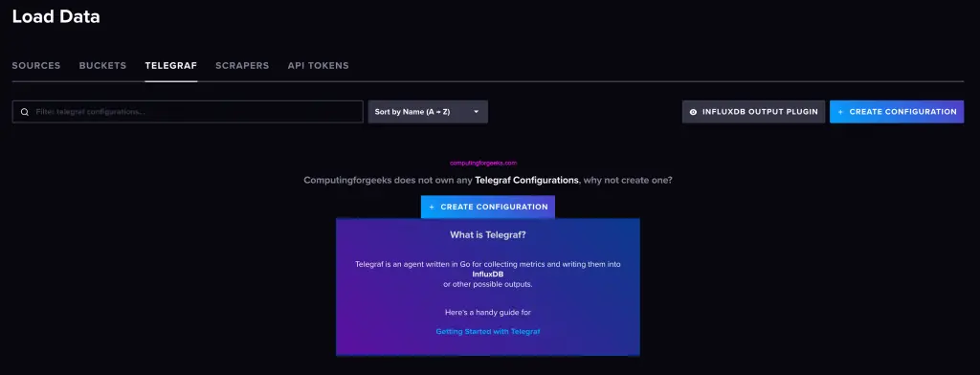Switch to the Sources tab

pyautogui.click(x=36, y=66)
